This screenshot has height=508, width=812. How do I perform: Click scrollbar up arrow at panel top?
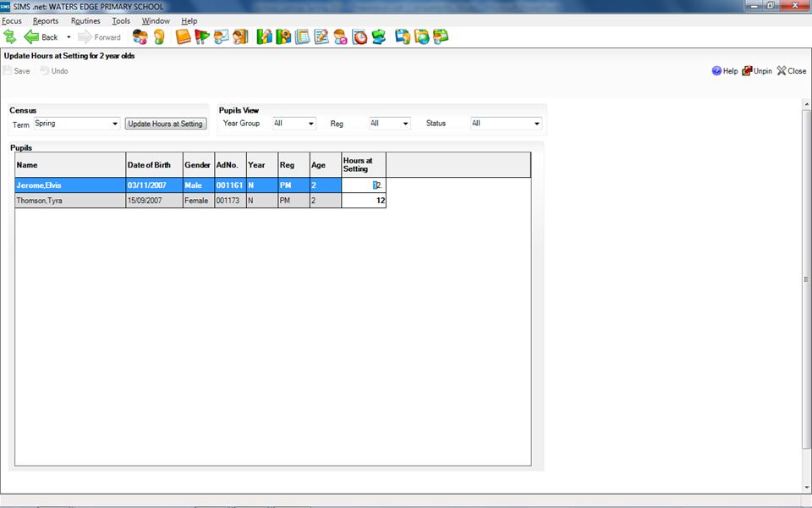click(x=806, y=105)
